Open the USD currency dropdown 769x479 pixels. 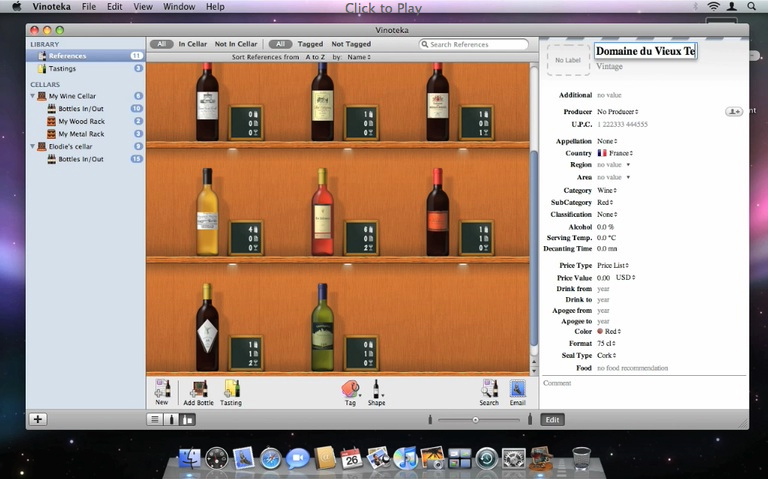[626, 277]
